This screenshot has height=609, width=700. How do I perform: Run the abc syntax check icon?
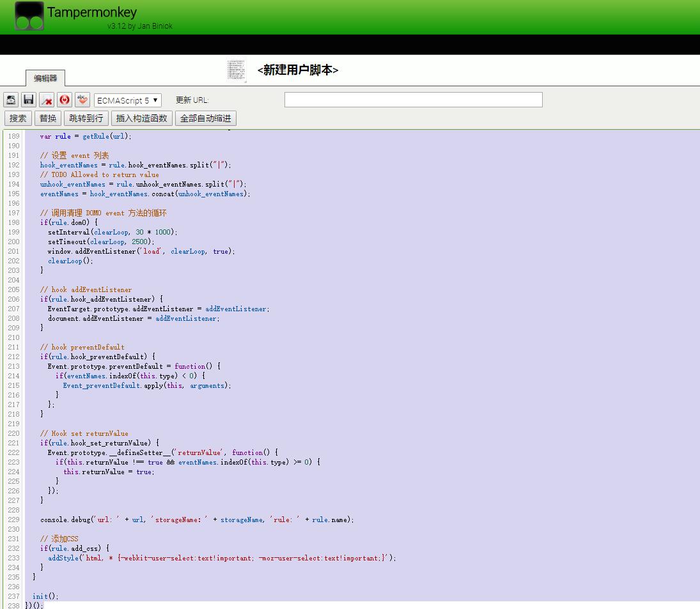(x=82, y=100)
